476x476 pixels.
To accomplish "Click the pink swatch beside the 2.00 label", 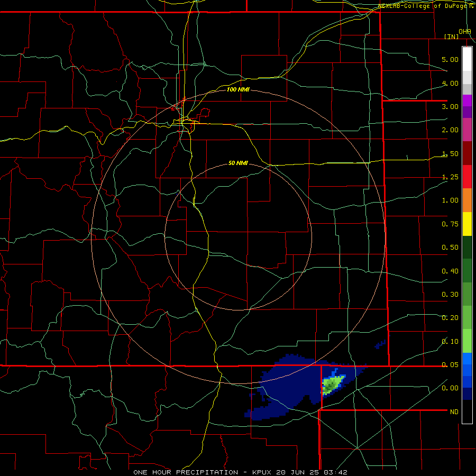I will pos(467,130).
